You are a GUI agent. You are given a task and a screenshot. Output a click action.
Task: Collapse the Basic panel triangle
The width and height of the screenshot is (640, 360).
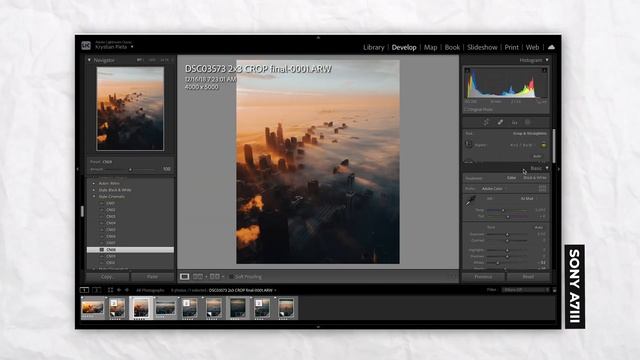point(547,168)
